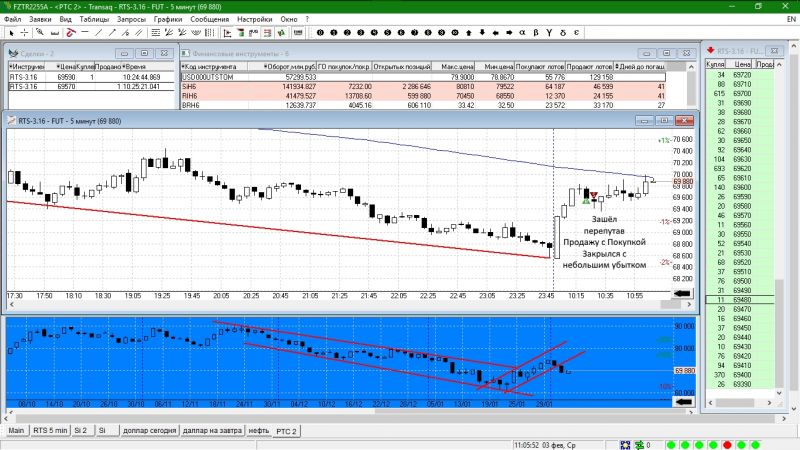
Task: Click the delta symbol toolbar button
Action: pos(563,33)
